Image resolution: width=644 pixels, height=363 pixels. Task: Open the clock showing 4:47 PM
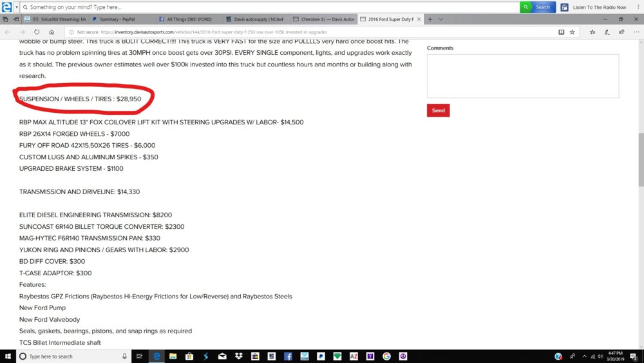(615, 356)
